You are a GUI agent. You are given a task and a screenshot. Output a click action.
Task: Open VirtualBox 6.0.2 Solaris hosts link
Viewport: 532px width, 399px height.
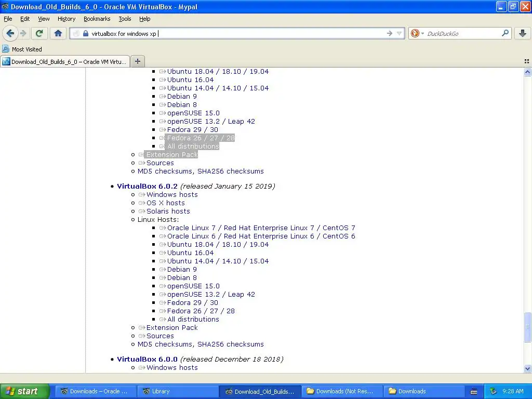pyautogui.click(x=168, y=211)
